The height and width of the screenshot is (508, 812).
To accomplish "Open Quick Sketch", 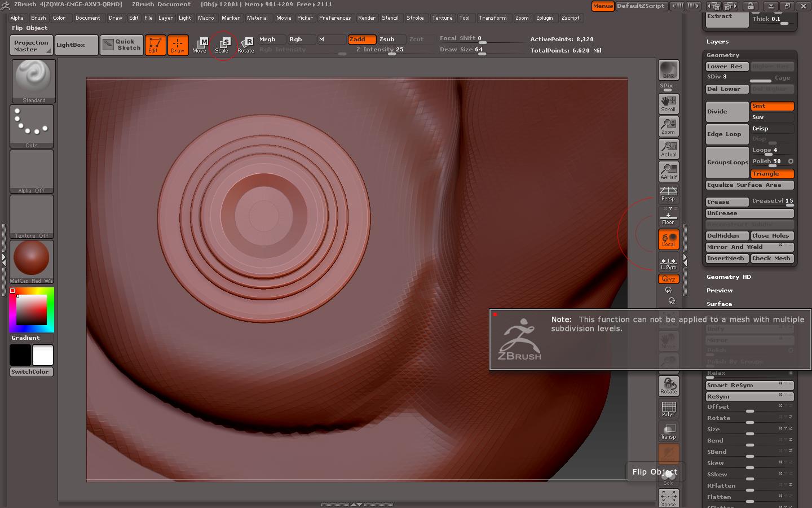I will pos(122,45).
